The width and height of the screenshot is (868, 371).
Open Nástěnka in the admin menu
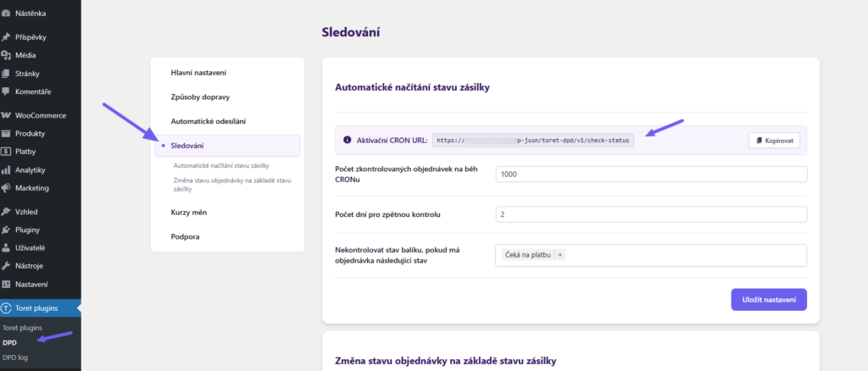point(41,14)
